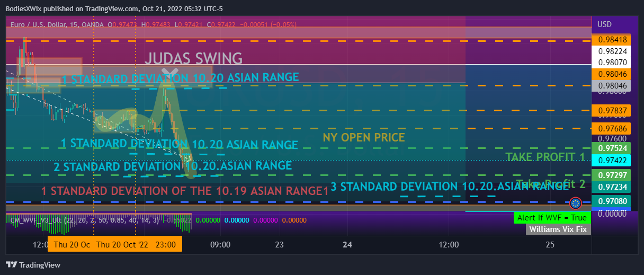Screen dimensions: 644x275
Task: Click the 09:00 time axis label
Action: click(220, 244)
